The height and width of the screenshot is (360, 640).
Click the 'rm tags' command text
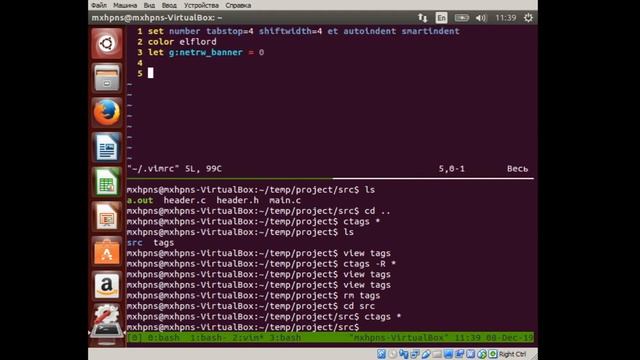[362, 296]
